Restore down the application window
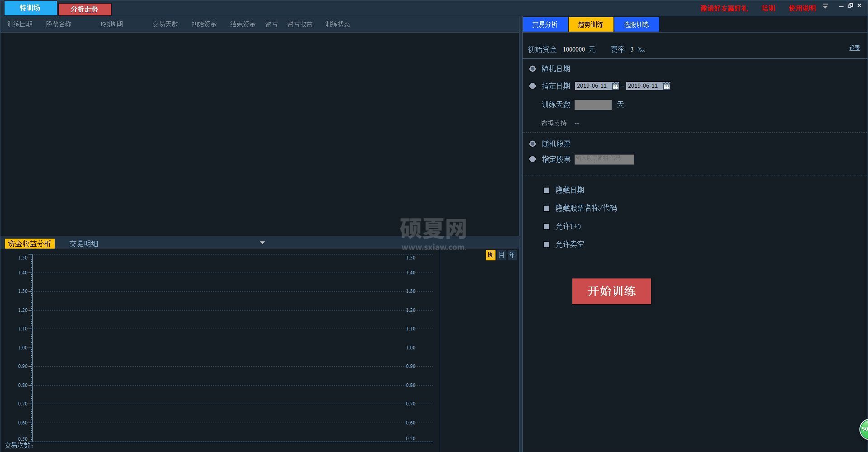868x452 pixels. 850,6
